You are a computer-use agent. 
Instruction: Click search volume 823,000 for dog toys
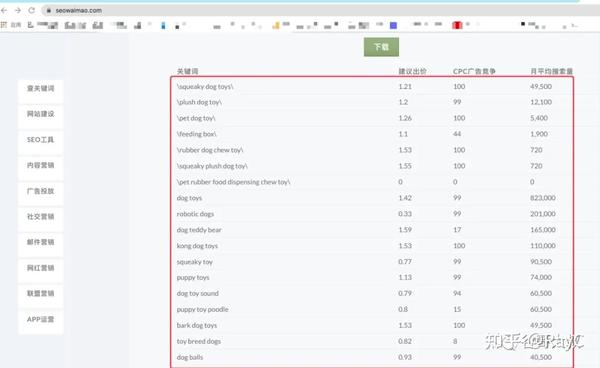543,198
